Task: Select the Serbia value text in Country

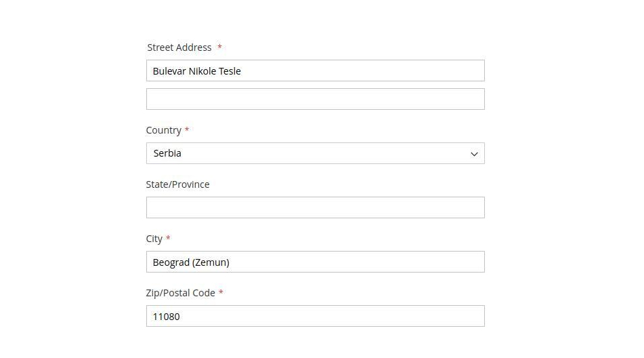Action: pos(167,153)
